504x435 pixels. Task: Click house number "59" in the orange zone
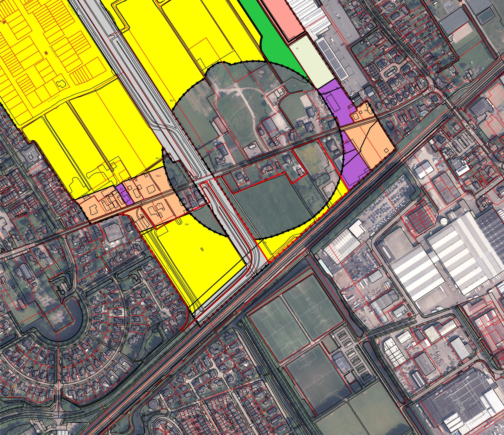click(94, 213)
